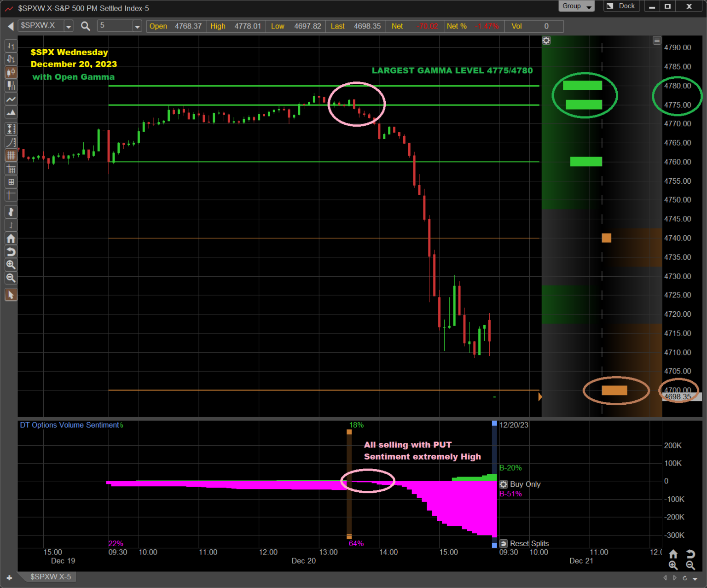Image resolution: width=707 pixels, height=588 pixels.
Task: Toggle the filled candlestick chart type
Action: tap(11, 72)
